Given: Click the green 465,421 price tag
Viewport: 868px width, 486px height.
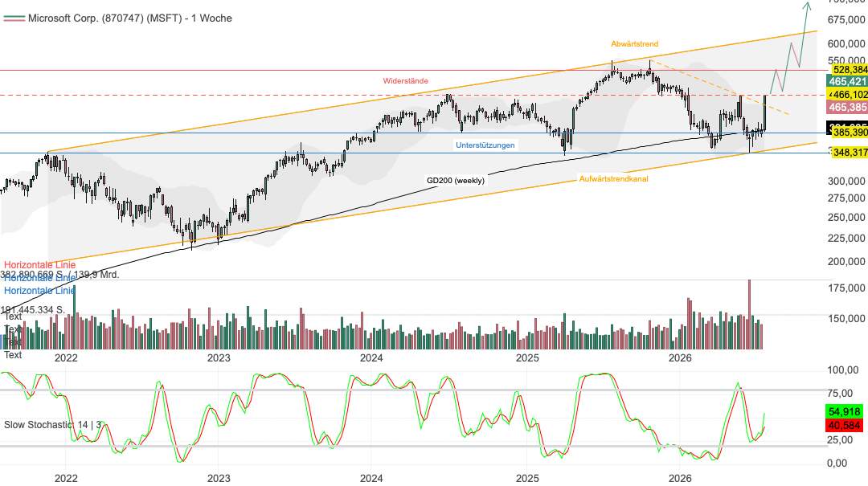Looking at the screenshot, I should pyautogui.click(x=847, y=81).
